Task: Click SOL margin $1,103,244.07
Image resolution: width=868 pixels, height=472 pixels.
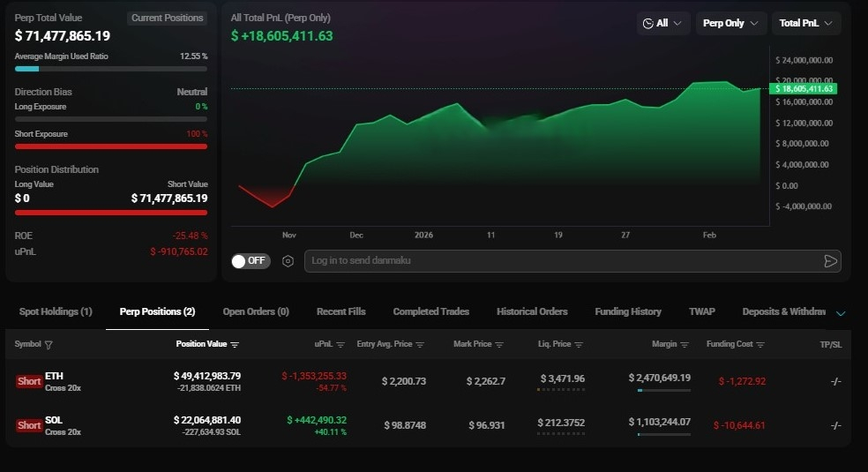Action: click(x=659, y=423)
